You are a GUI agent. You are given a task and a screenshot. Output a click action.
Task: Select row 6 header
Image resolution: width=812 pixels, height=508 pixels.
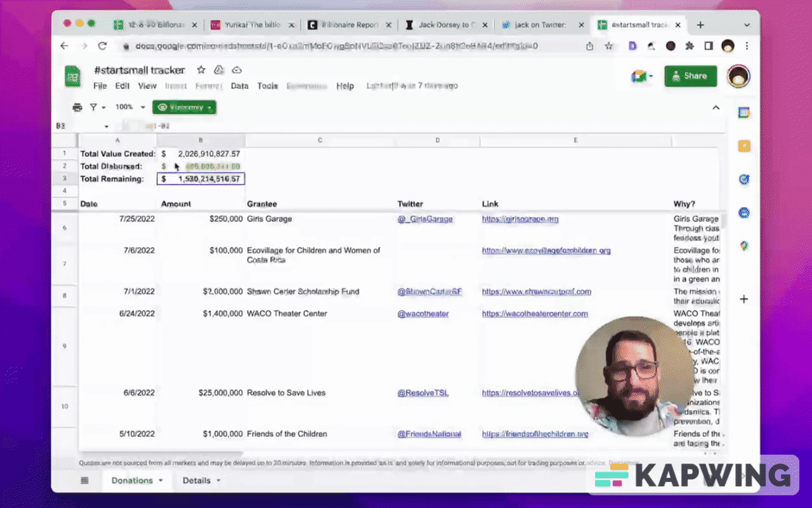coord(65,227)
